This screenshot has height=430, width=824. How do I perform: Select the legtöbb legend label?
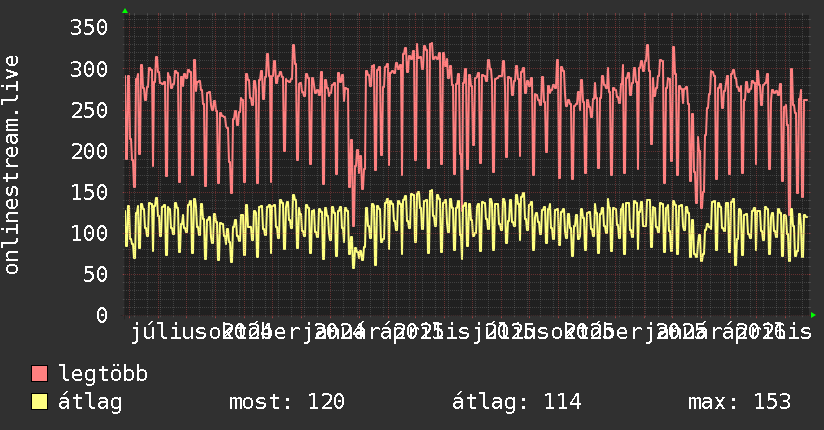pyautogui.click(x=103, y=374)
